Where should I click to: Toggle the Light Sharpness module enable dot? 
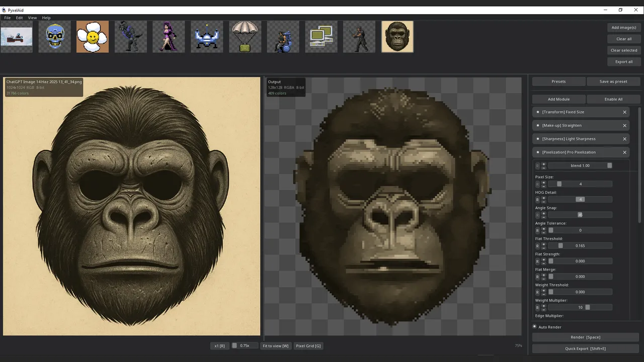coord(538,139)
